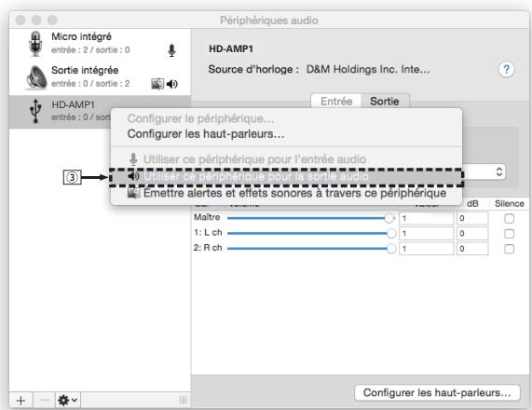The width and height of the screenshot is (532, 410).
Task: Mute the Maître channel checkbox
Action: point(509,219)
